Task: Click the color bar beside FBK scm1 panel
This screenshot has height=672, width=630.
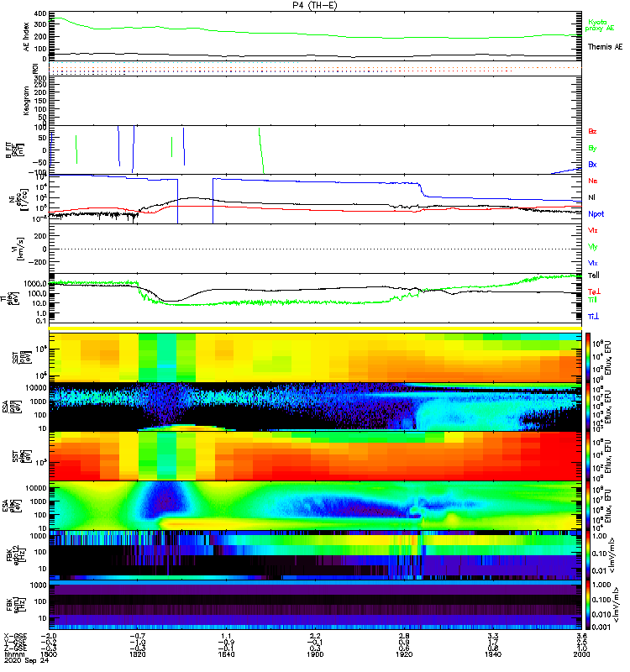Action: [588, 605]
